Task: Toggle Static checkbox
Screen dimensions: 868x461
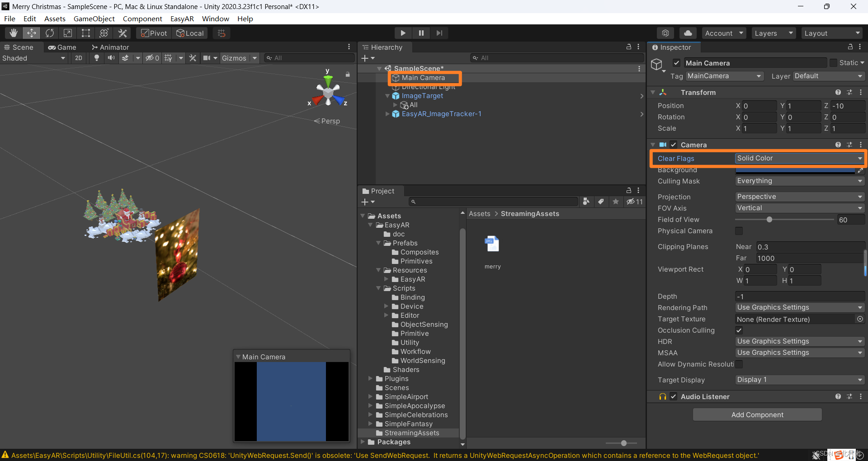Action: point(833,63)
